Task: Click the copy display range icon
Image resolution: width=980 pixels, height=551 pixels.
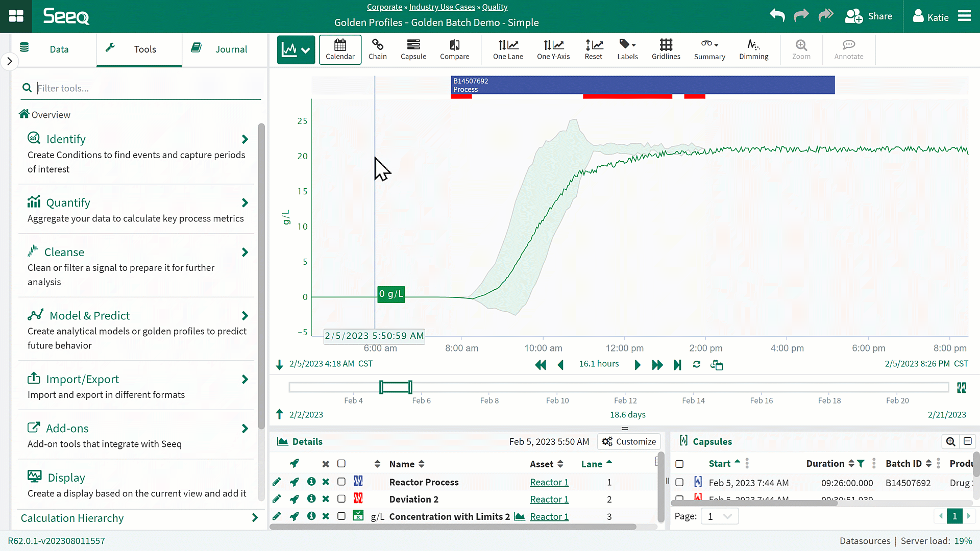Action: (x=717, y=365)
